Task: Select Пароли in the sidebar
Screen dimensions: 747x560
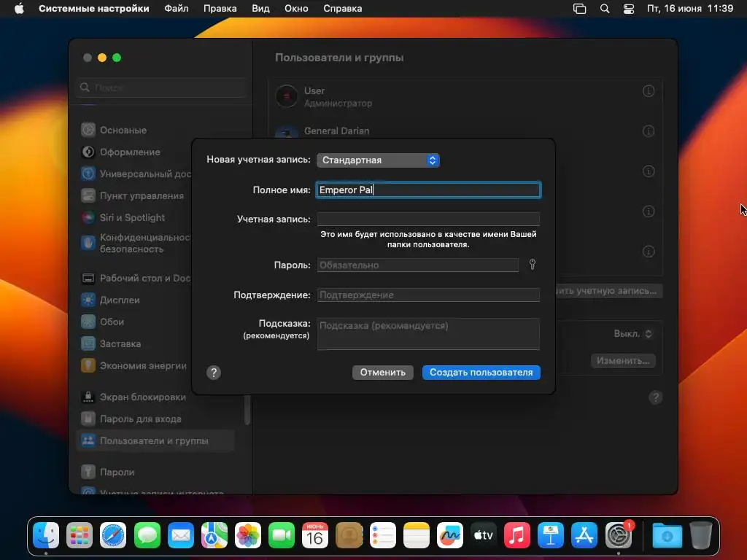Action: coord(155,472)
